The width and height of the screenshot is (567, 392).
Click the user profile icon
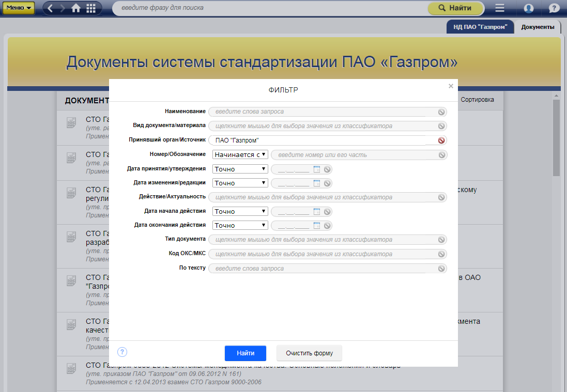coord(528,8)
